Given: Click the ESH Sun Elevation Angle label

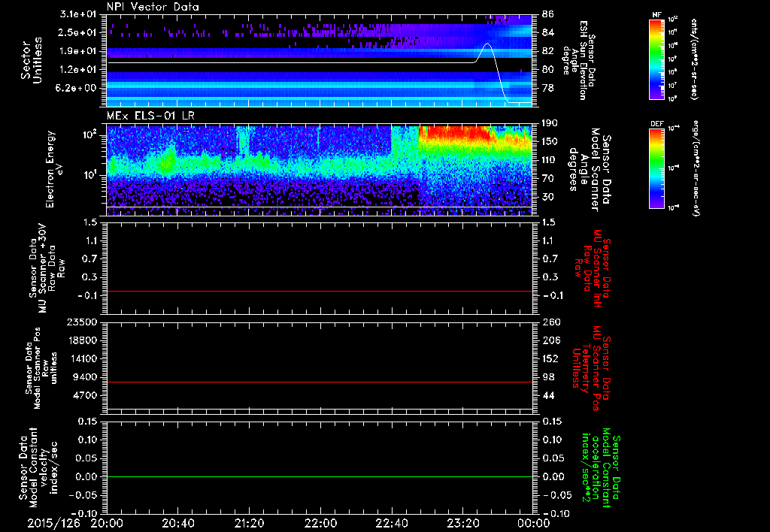Looking at the screenshot, I should click(x=581, y=59).
